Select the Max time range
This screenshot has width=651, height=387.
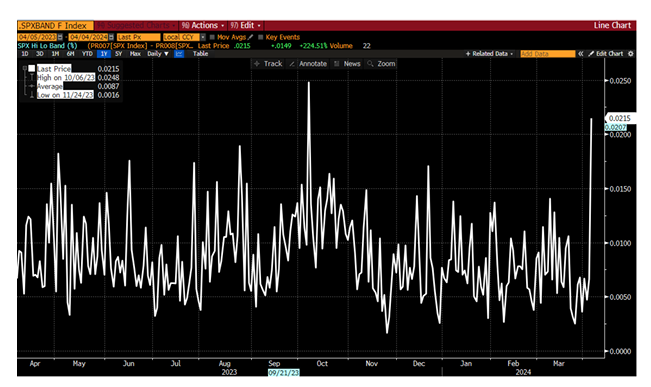pyautogui.click(x=135, y=54)
